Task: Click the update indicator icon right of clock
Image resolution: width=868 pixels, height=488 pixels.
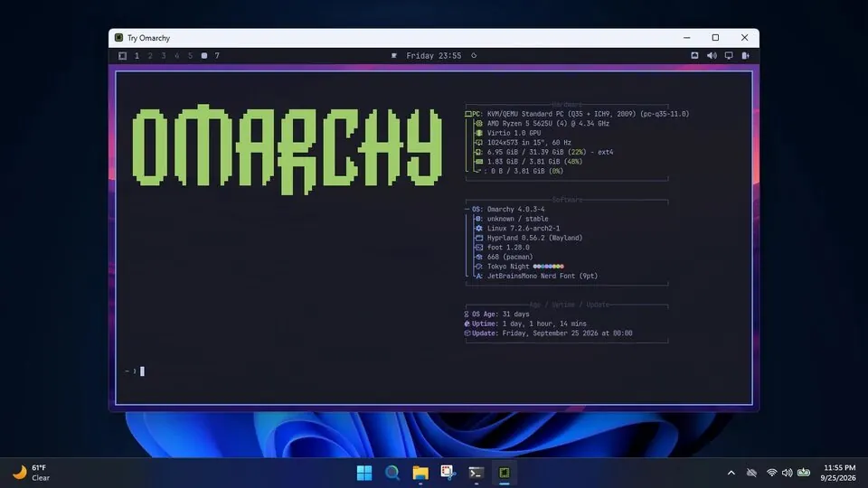Action: (x=474, y=56)
